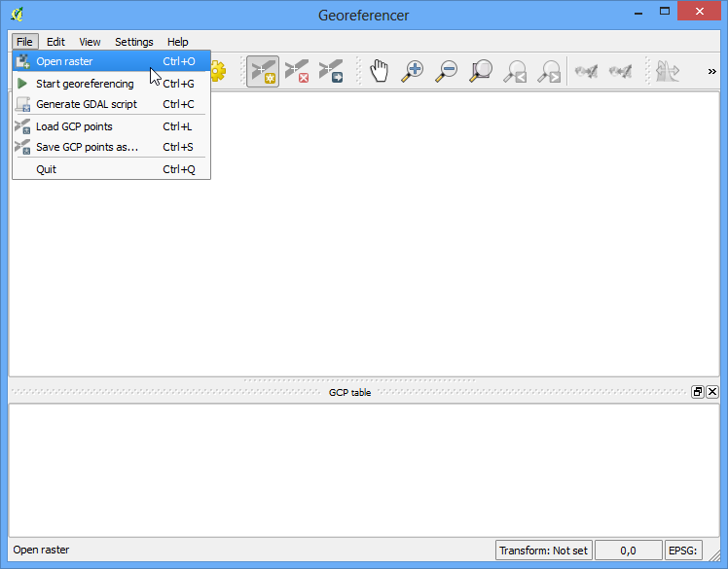
Task: Select Generate GDAL script entry
Action: coord(111,104)
